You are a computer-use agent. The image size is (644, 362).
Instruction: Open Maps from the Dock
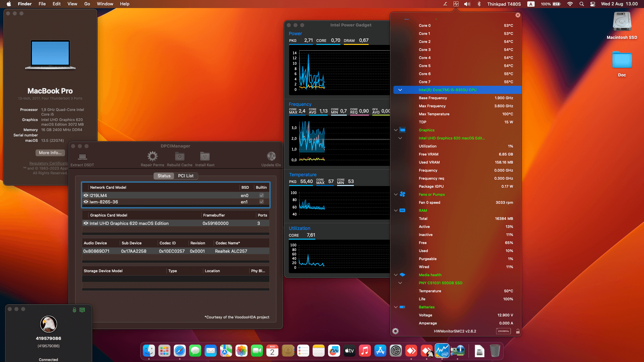[x=226, y=351]
